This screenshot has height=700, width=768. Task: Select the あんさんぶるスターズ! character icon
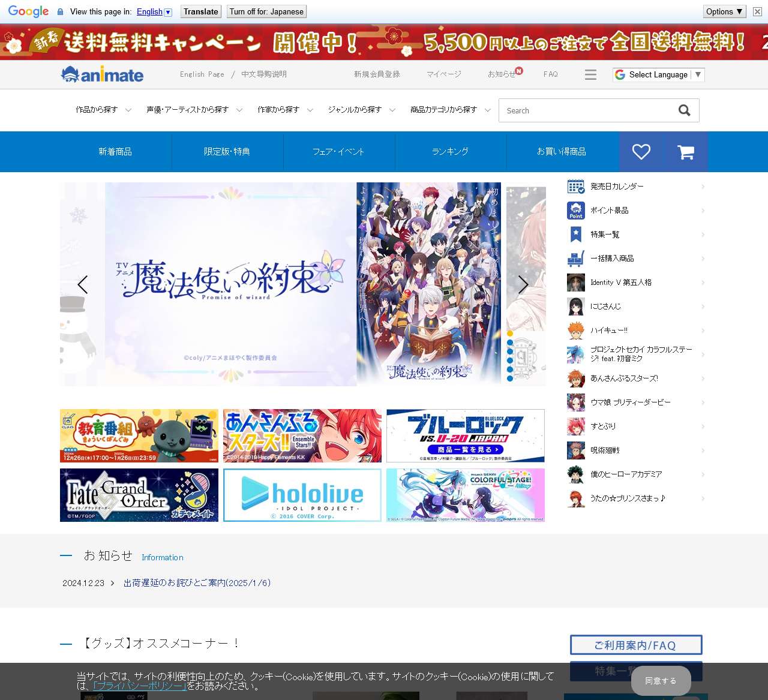pos(576,378)
